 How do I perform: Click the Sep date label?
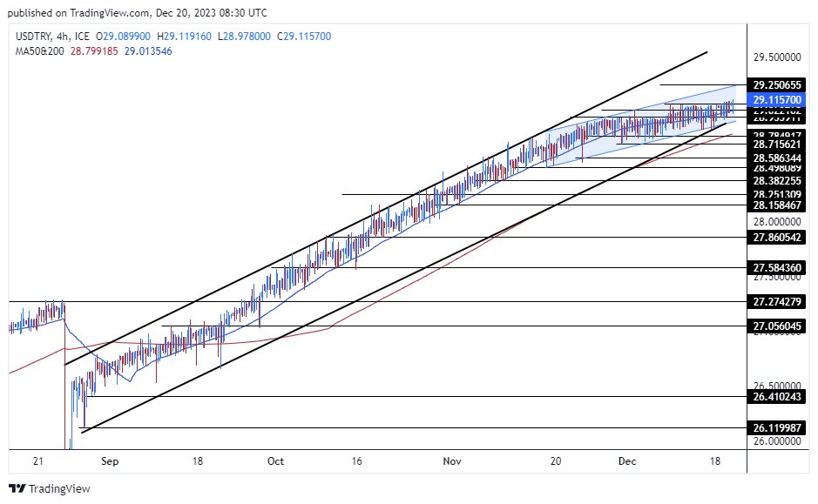pos(110,461)
